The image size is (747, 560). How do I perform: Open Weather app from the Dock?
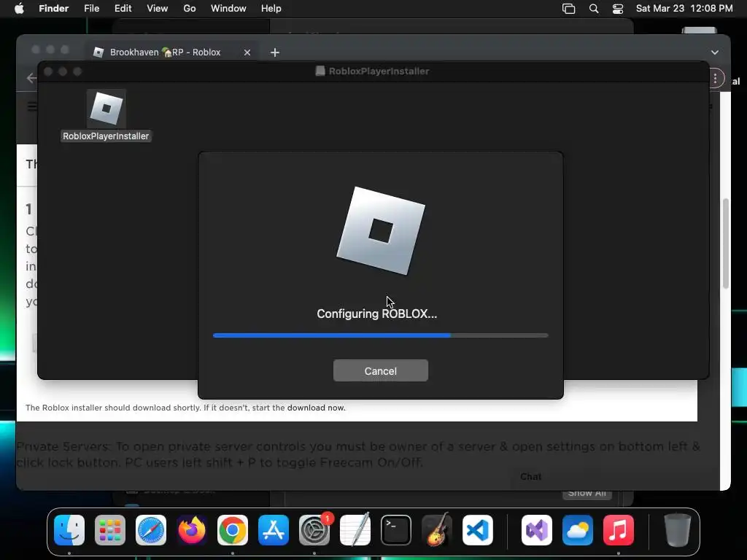[x=578, y=530]
